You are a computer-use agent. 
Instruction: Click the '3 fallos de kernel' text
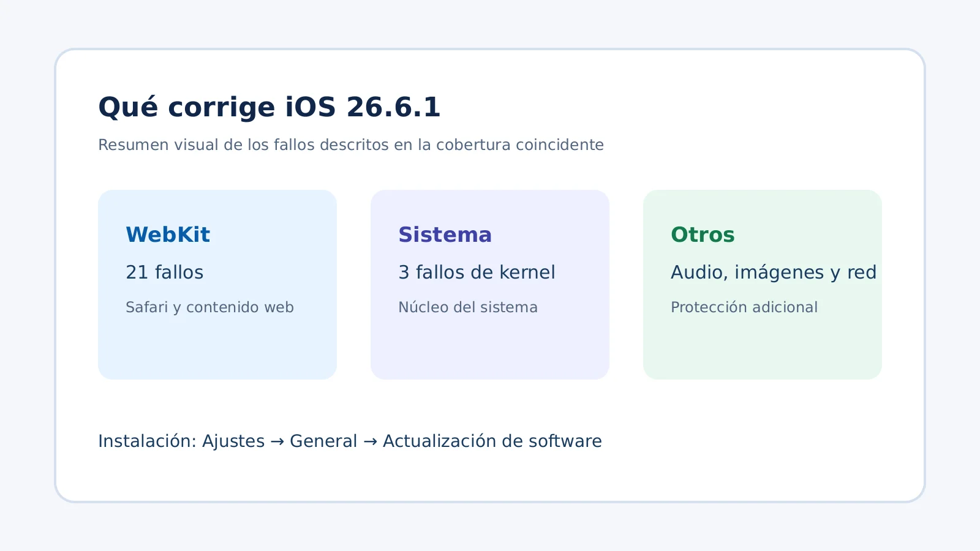(x=477, y=272)
